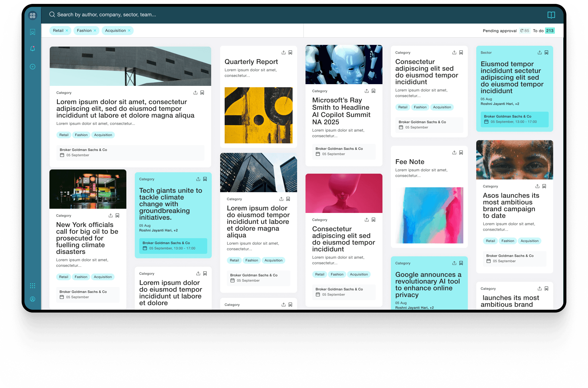
Task: Share the Quarterly Report card
Action: 284,52
